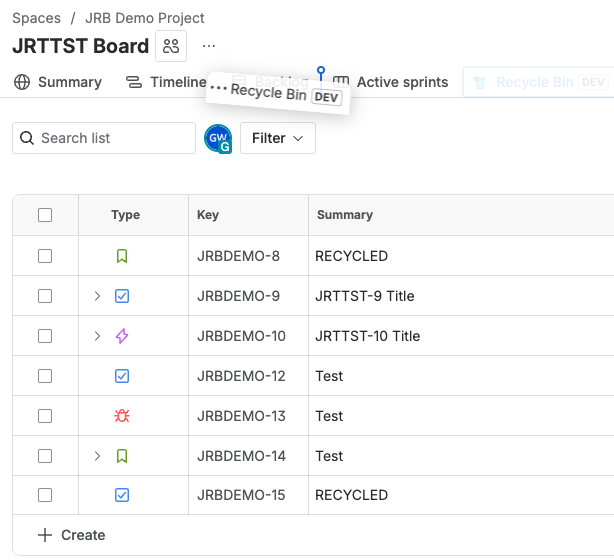Click the task icon for JRBDEMO-12
Viewport: 614px width, 560px height.
122,376
